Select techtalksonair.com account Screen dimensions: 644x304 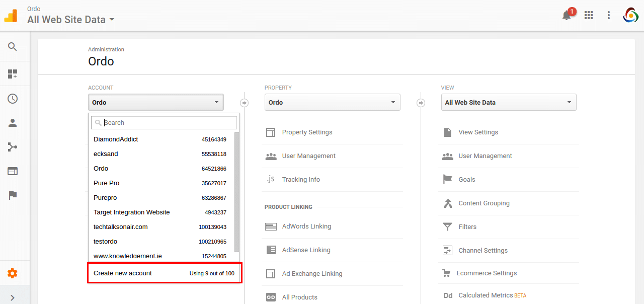click(x=162, y=227)
